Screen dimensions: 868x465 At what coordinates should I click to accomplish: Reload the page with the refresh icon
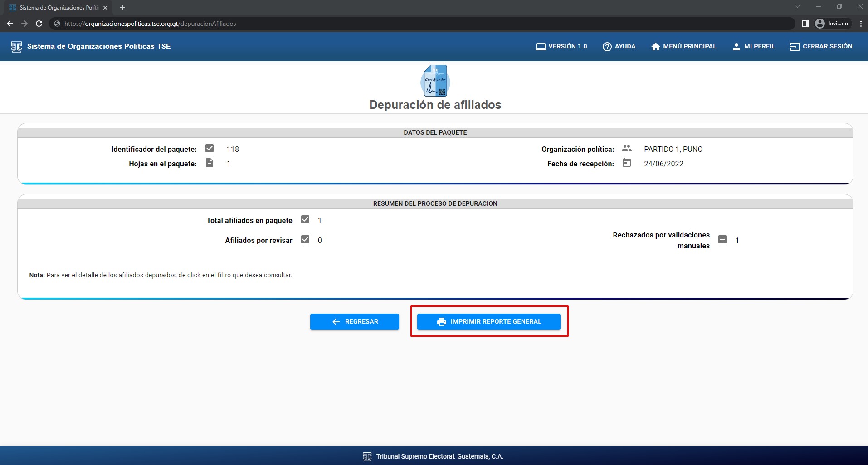pyautogui.click(x=39, y=24)
